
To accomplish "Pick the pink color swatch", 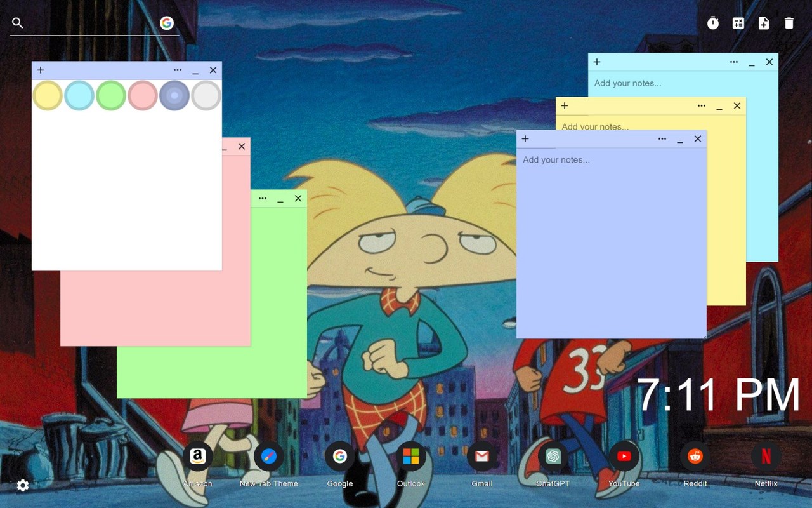I will [143, 96].
